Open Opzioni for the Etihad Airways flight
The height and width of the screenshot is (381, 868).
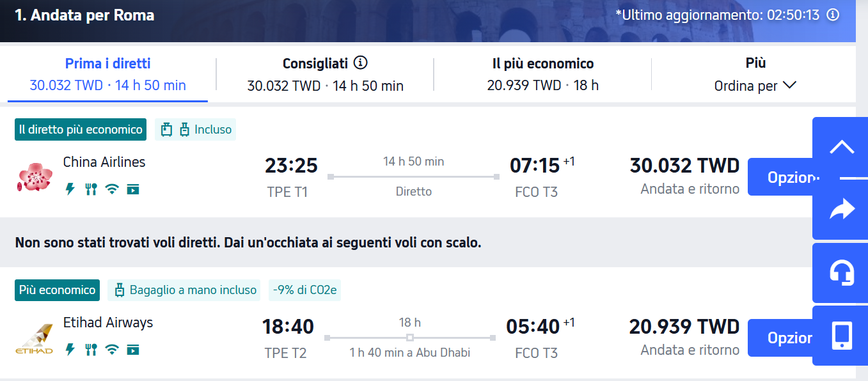pyautogui.click(x=779, y=338)
